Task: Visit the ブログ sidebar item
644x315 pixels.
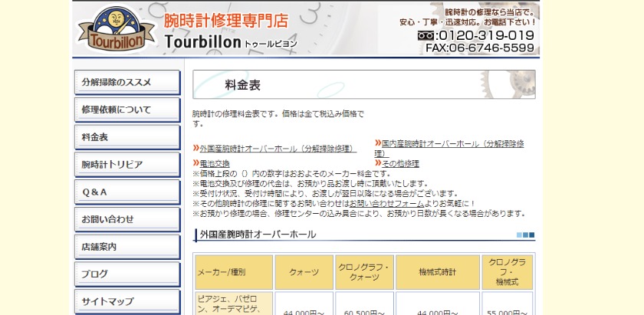Action: pyautogui.click(x=127, y=274)
